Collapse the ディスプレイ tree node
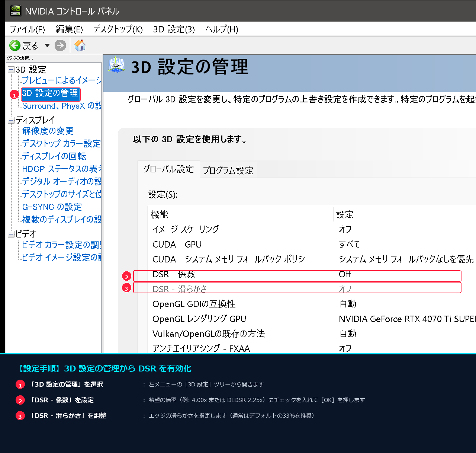 11,120
